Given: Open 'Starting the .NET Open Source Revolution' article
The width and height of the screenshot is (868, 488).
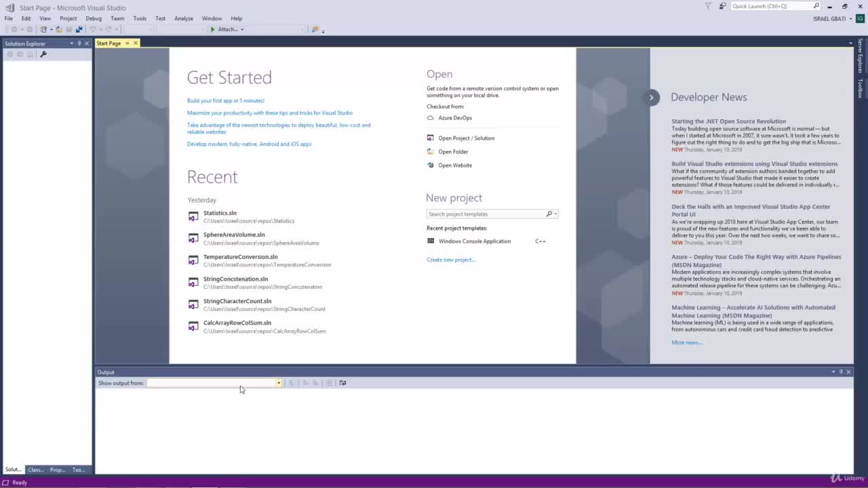Looking at the screenshot, I should click(x=729, y=121).
